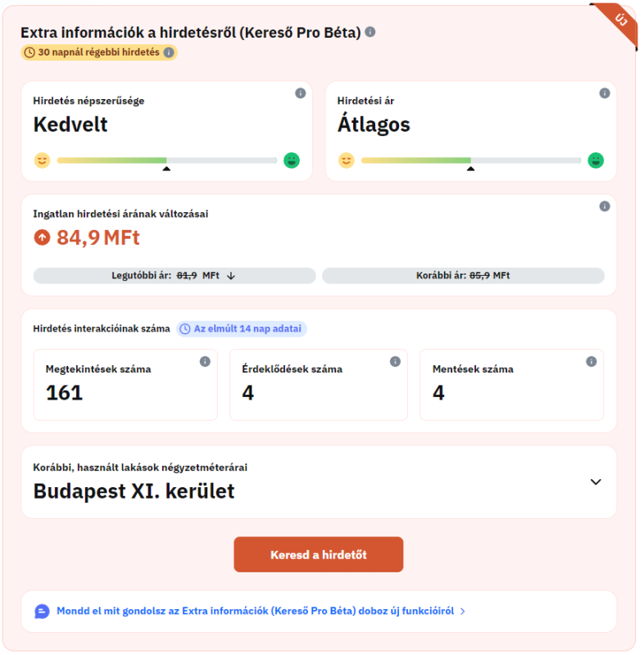The image size is (644, 655).
Task: Show info for Megtekintések száma
Action: 205,361
